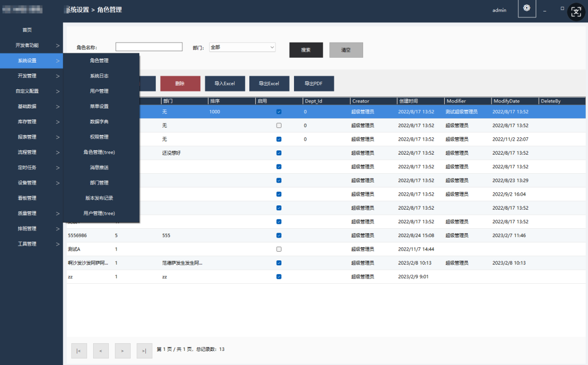Select the 测试A role name cell
Viewport: 588px width, 365px height.
(x=74, y=249)
